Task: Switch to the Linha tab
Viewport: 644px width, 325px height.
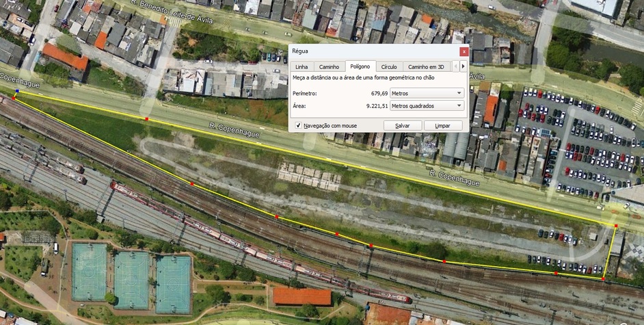Action: pyautogui.click(x=301, y=66)
